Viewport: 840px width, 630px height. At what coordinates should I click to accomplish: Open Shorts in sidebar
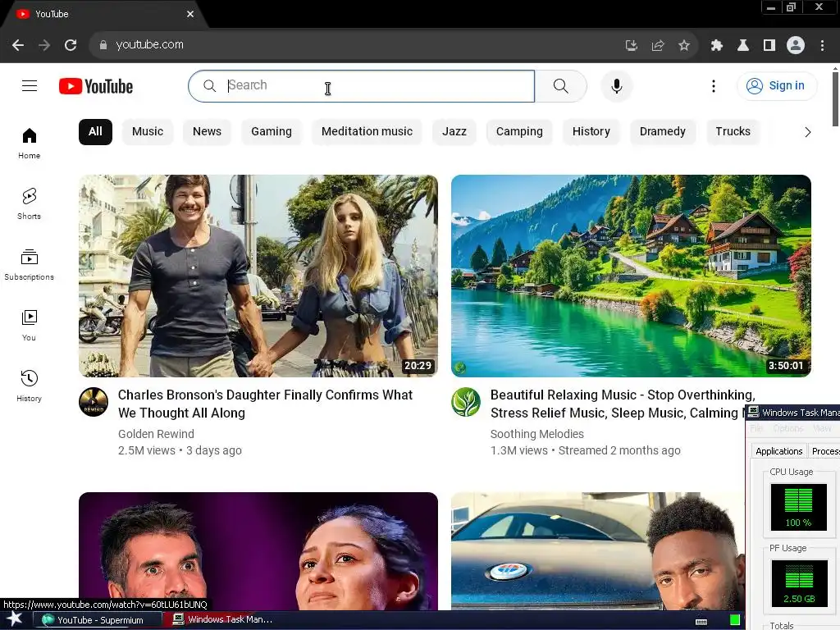[29, 203]
